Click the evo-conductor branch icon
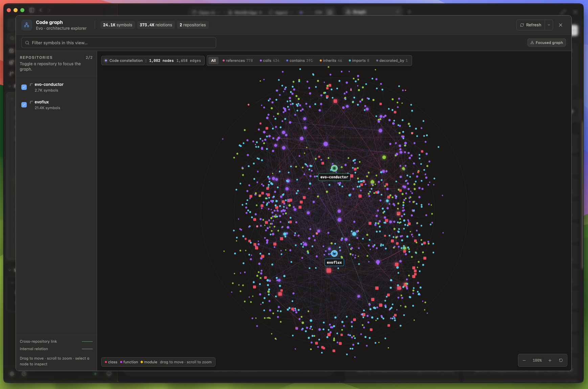Screen dimensions: 588x389 [x=31, y=84]
